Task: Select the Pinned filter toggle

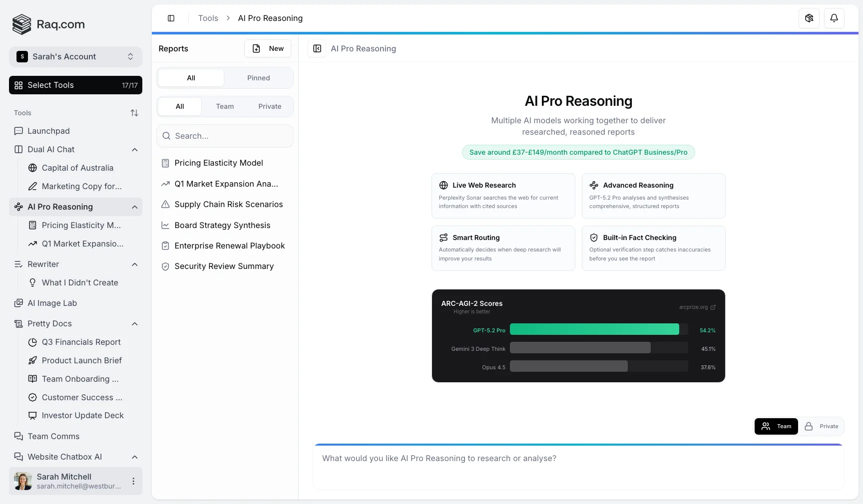Action: 258,78
